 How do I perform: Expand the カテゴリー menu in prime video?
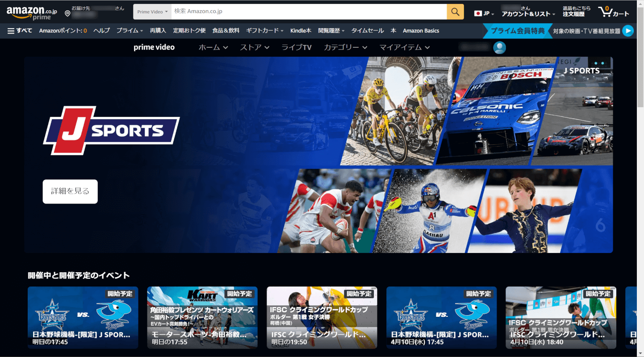pyautogui.click(x=345, y=47)
